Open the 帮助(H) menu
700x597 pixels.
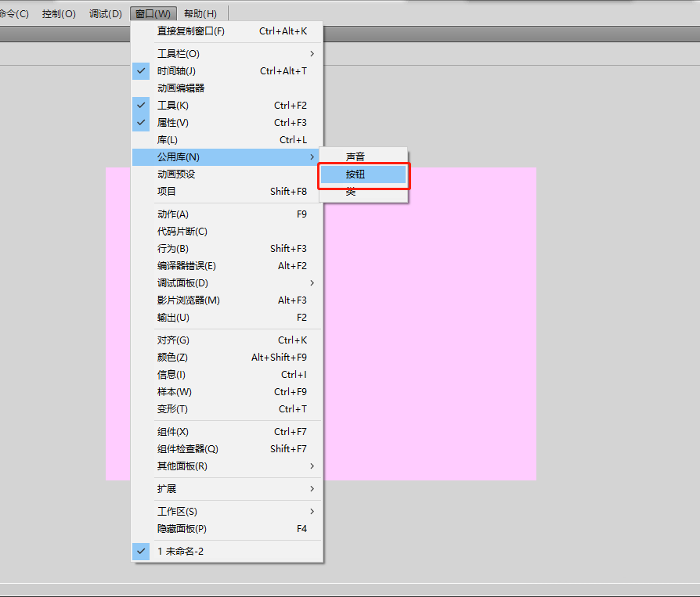[200, 14]
